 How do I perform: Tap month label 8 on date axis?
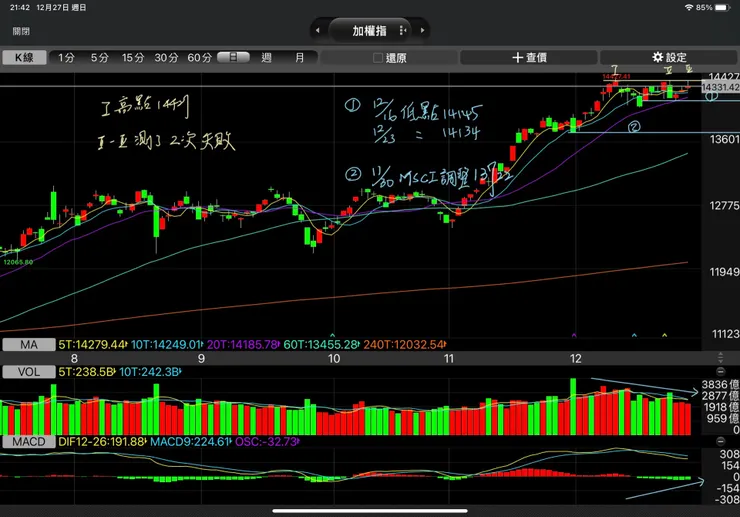(74, 359)
